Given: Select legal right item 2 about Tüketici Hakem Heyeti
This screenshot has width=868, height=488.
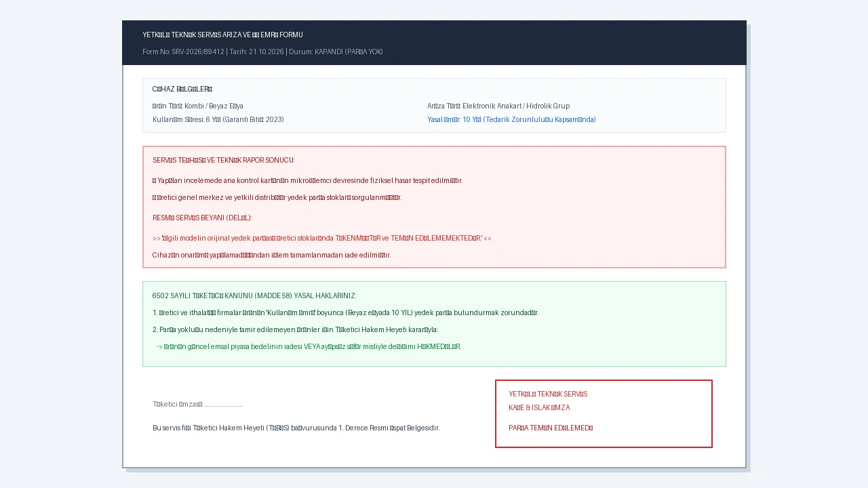Looking at the screenshot, I should tap(295, 329).
